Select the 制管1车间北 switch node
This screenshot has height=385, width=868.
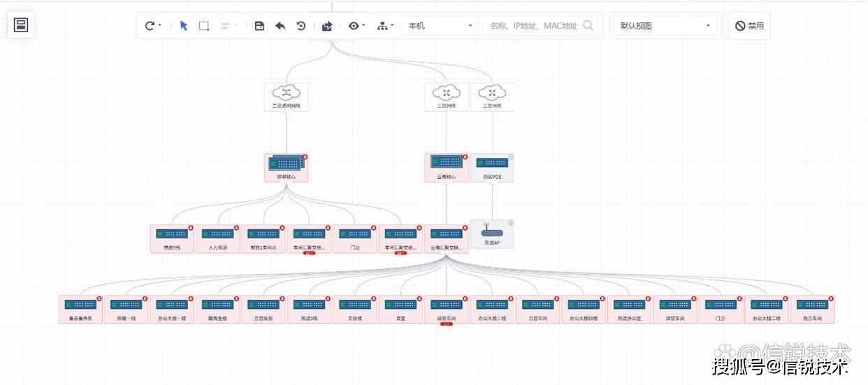coord(263,238)
